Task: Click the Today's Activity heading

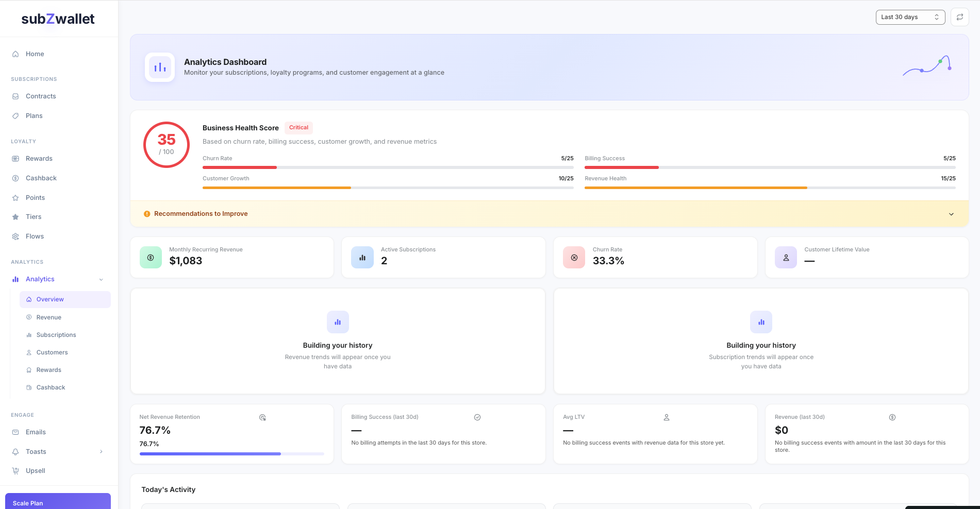Action: tap(169, 490)
